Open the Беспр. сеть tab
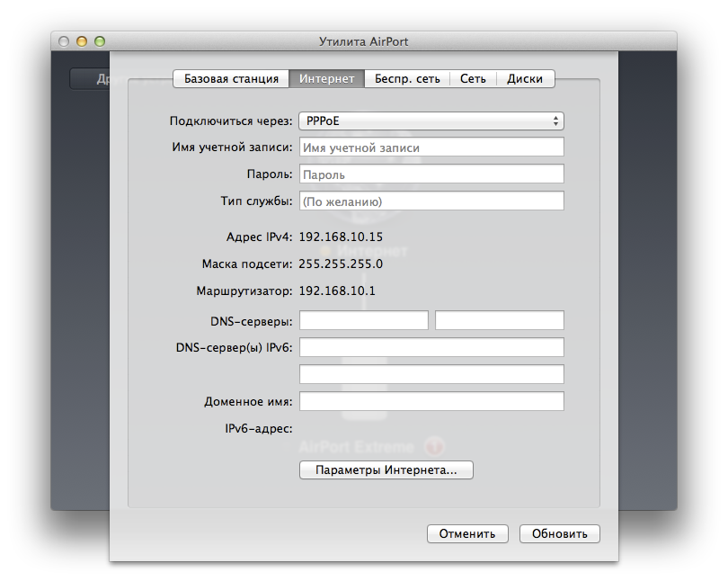This screenshot has height=581, width=728. coord(407,78)
